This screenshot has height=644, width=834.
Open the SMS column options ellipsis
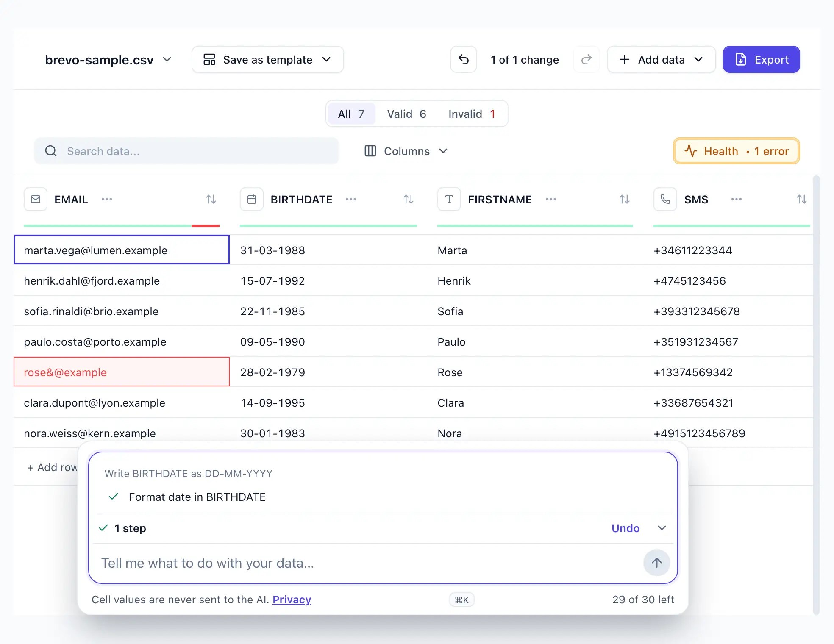tap(737, 199)
